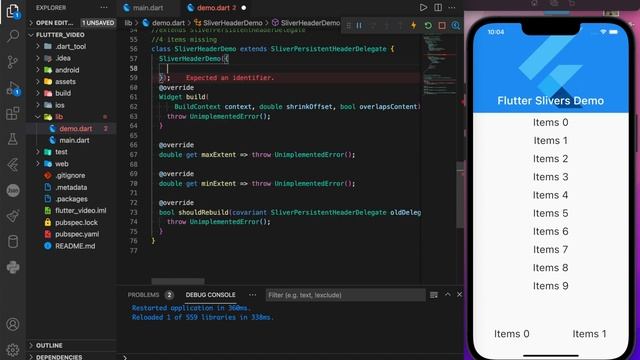Image resolution: width=640 pixels, height=360 pixels.
Task: Stop debugging with the red square
Action: coord(442,25)
